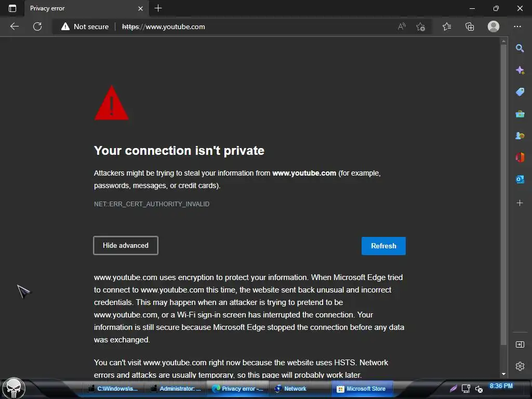
Task: Switch to Network taskbar window
Action: pos(300,389)
